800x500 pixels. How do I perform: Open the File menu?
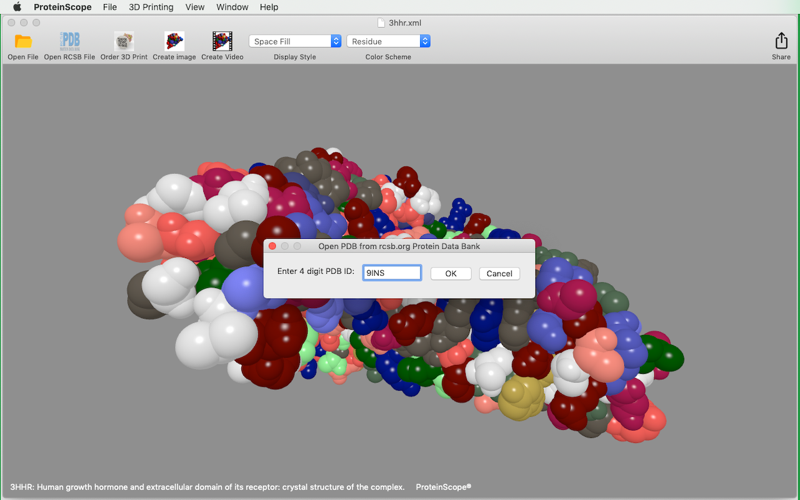[x=110, y=7]
